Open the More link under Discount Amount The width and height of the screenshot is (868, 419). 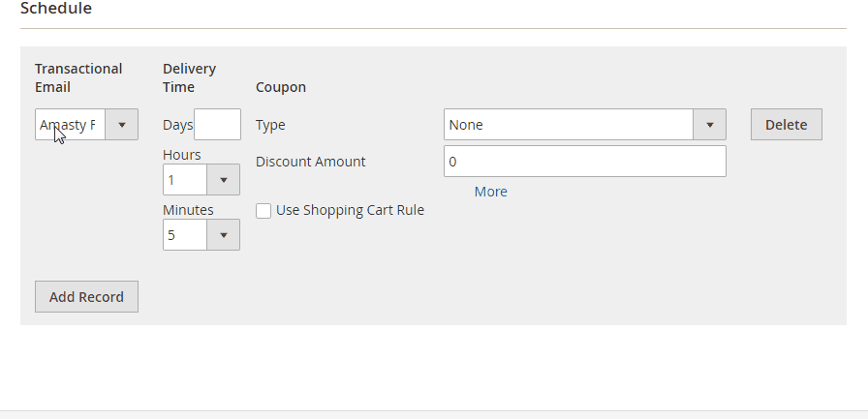point(490,192)
